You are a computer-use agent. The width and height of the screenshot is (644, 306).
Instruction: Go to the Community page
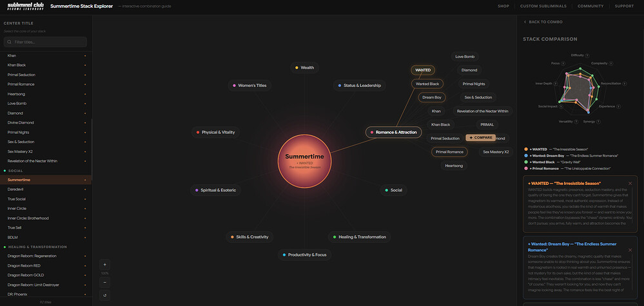click(590, 6)
